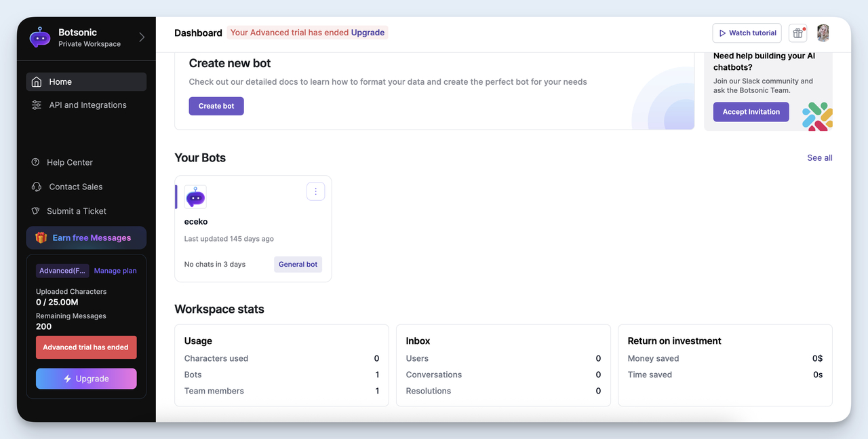Open the gift icon with notification dot

coord(797,33)
